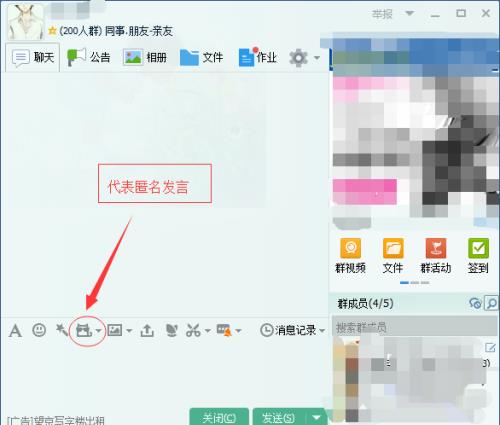
Task: Click the flower gift icon
Action: [171, 330]
